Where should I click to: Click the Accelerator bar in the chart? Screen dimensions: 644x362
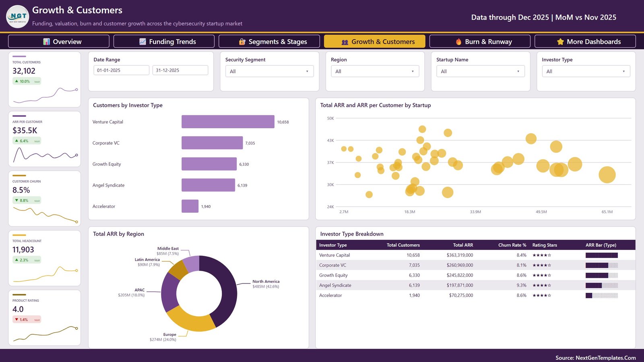pyautogui.click(x=190, y=206)
